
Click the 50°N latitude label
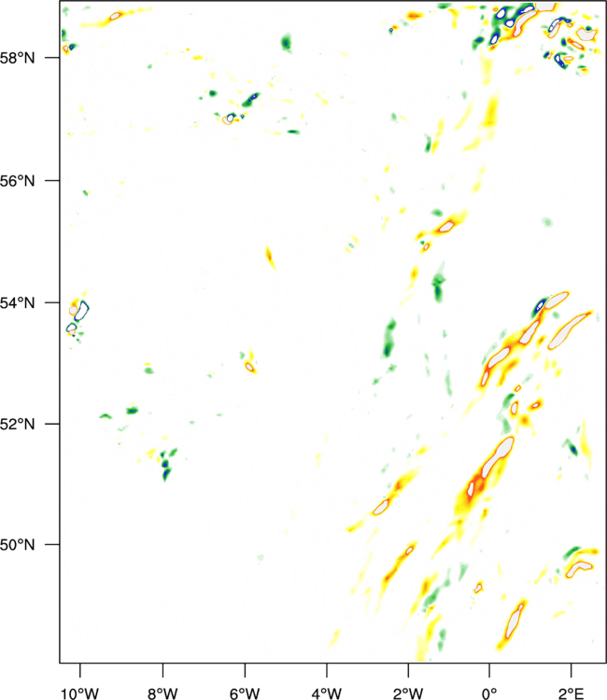coord(18,545)
